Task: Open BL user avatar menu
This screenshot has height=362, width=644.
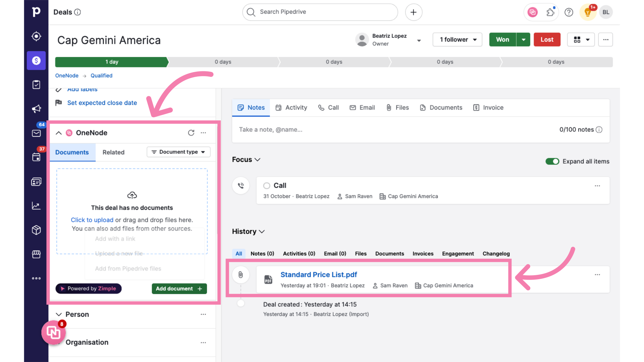Action: click(x=606, y=12)
